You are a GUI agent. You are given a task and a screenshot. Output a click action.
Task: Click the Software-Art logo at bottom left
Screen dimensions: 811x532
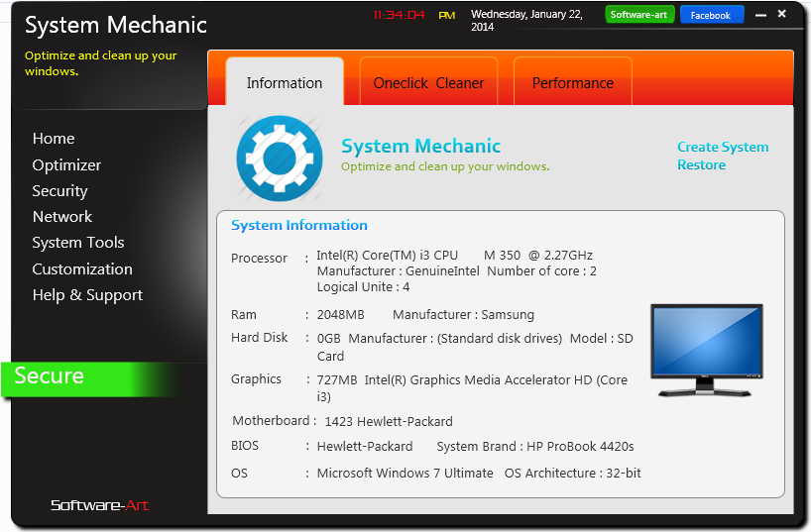coord(99,505)
